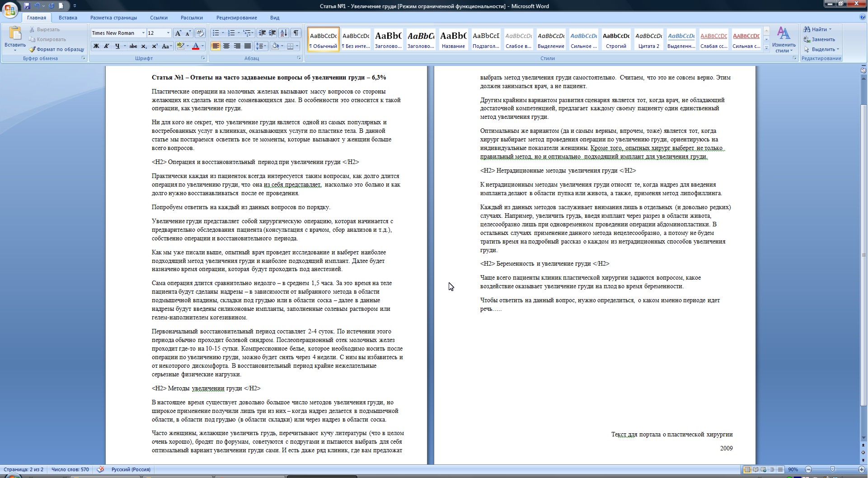Screen dimensions: 868x478
Task: Toggle subscript formatting
Action: coord(144,46)
